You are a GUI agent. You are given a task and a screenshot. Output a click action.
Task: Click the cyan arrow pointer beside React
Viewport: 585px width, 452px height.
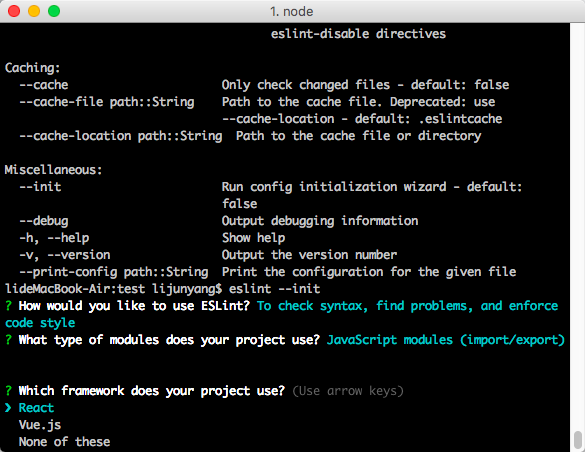[8, 408]
